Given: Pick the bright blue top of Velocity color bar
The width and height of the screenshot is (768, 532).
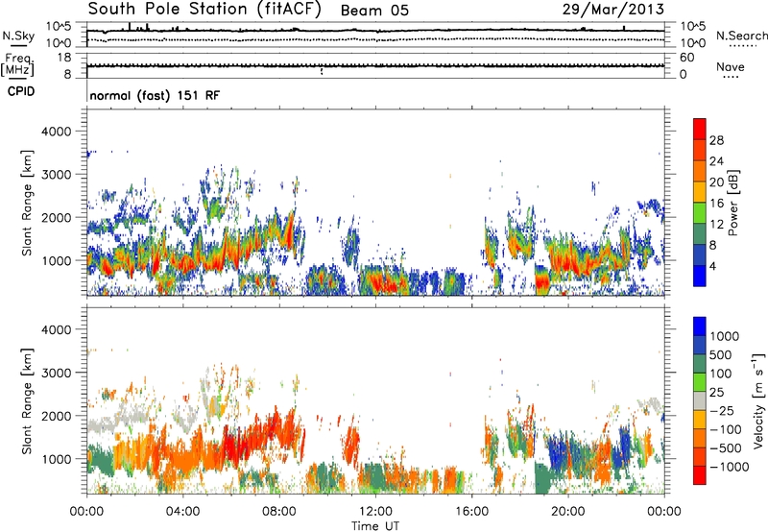Looking at the screenshot, I should pos(700,326).
